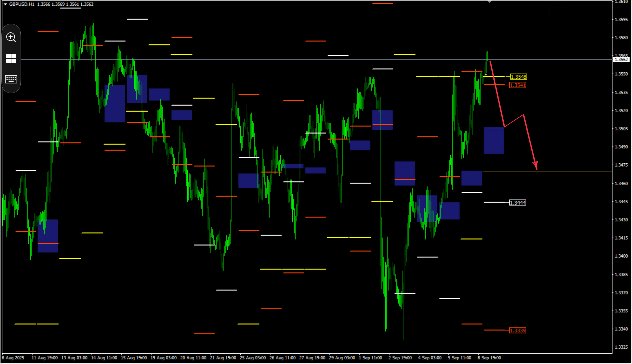The height and width of the screenshot is (364, 632).
Task: Click the 1.3430 price scale value
Action: [621, 220]
